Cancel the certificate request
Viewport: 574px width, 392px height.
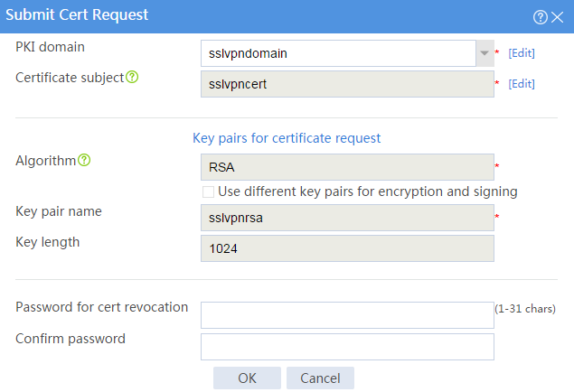pyautogui.click(x=320, y=378)
